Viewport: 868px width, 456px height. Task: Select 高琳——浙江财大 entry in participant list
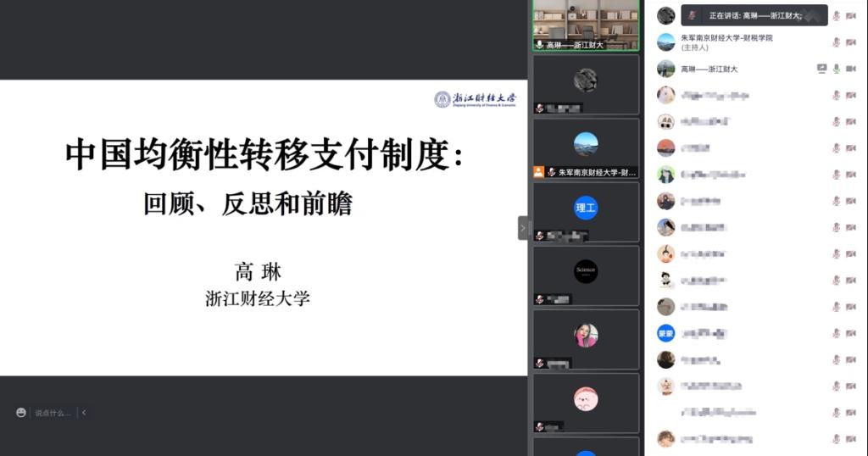(x=709, y=69)
